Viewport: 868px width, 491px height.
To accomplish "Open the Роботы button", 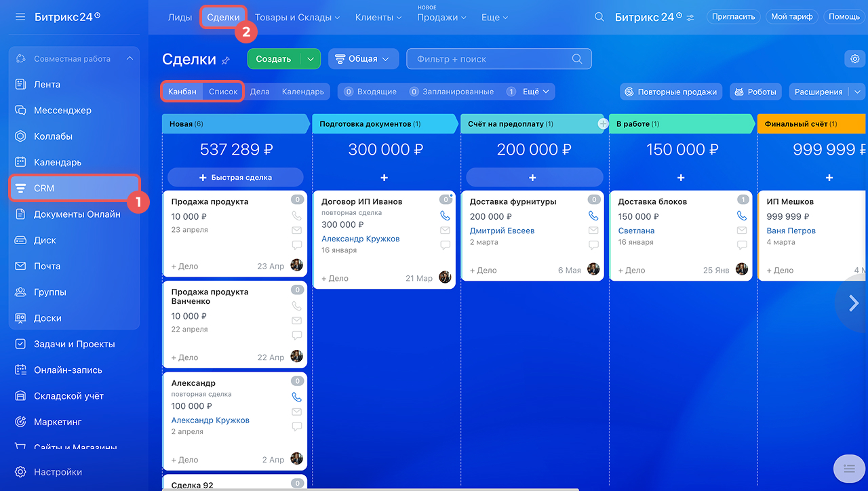I will 755,92.
